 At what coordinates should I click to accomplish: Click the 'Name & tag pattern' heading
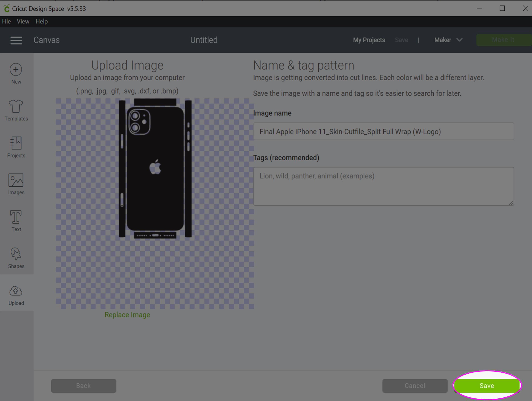304,65
